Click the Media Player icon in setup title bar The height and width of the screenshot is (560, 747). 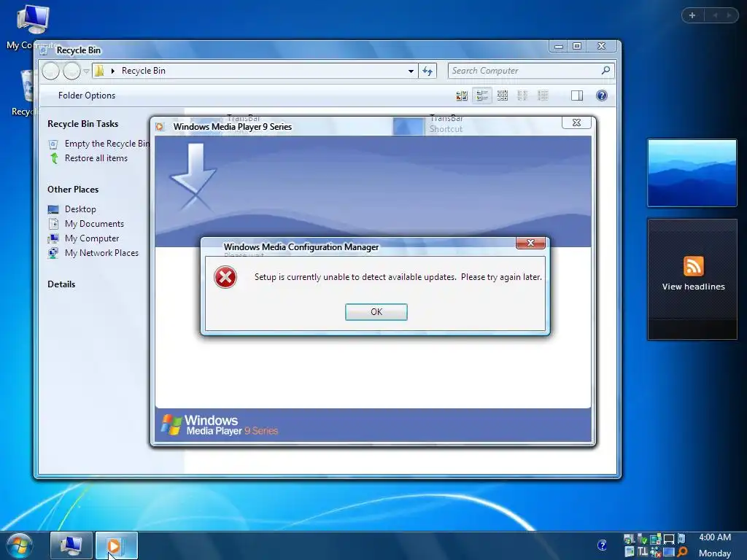pos(160,127)
